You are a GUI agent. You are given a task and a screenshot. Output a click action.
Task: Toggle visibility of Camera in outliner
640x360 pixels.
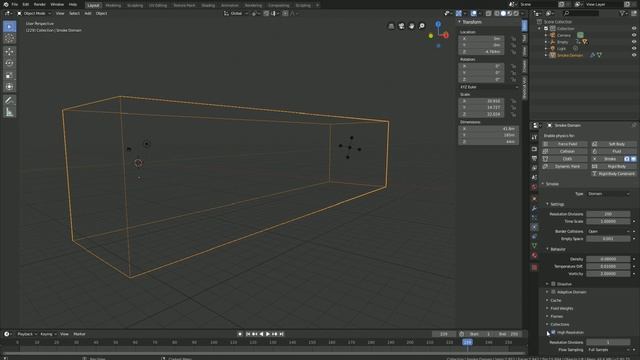[x=634, y=35]
